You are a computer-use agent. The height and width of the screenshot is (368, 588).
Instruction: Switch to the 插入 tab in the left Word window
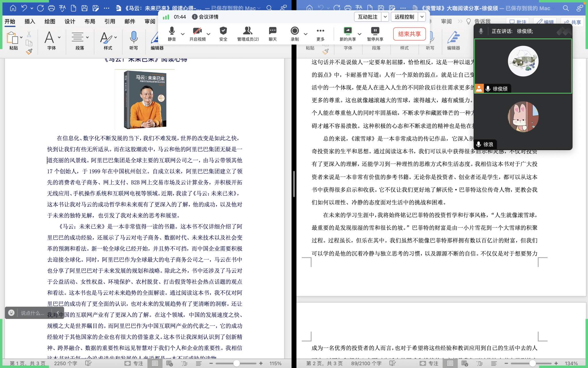pos(30,21)
